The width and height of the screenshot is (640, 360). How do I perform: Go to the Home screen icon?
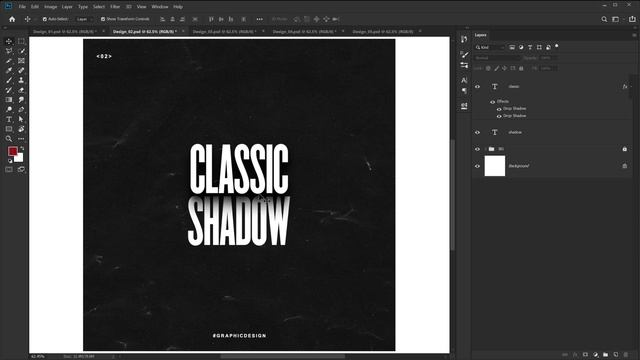coord(12,19)
